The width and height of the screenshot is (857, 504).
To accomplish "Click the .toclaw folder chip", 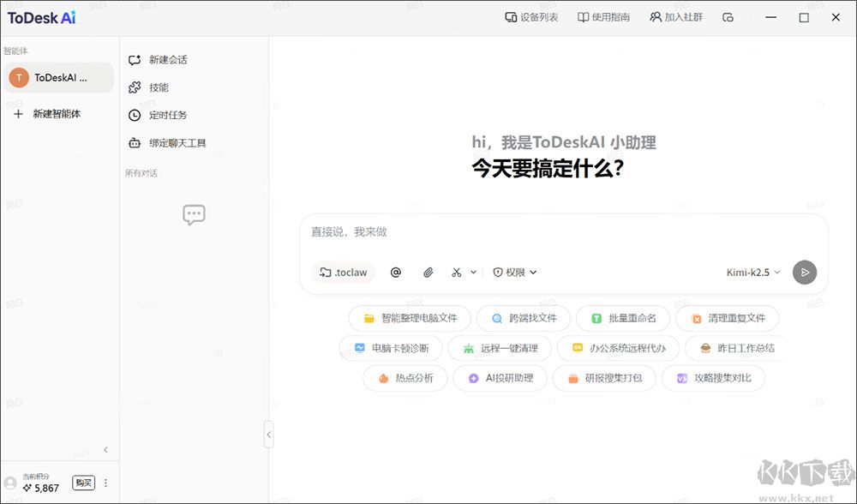I will (x=344, y=273).
